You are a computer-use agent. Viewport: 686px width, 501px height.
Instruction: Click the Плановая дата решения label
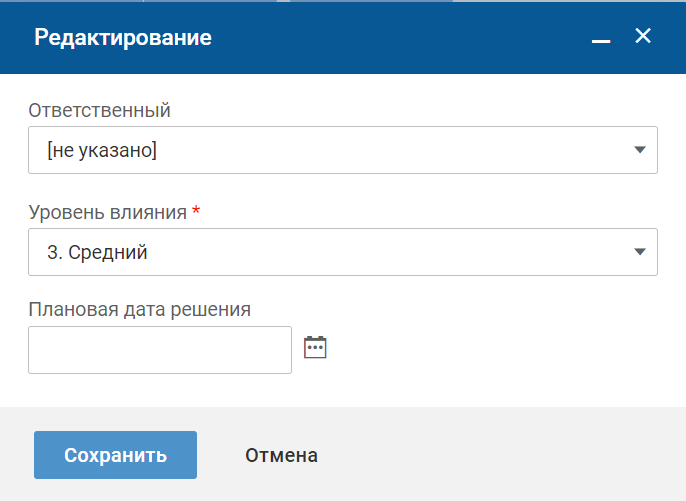coord(139,309)
